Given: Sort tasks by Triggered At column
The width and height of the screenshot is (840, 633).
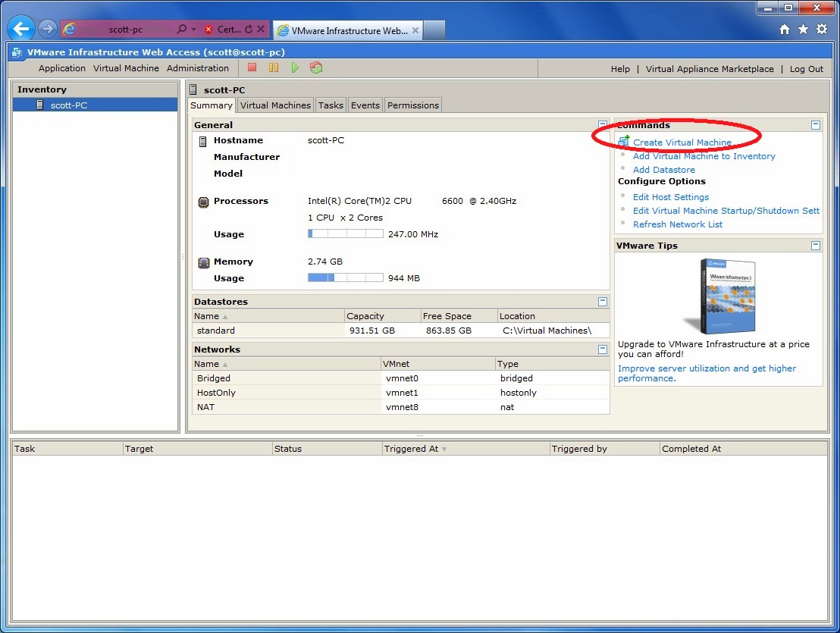Looking at the screenshot, I should (x=465, y=449).
